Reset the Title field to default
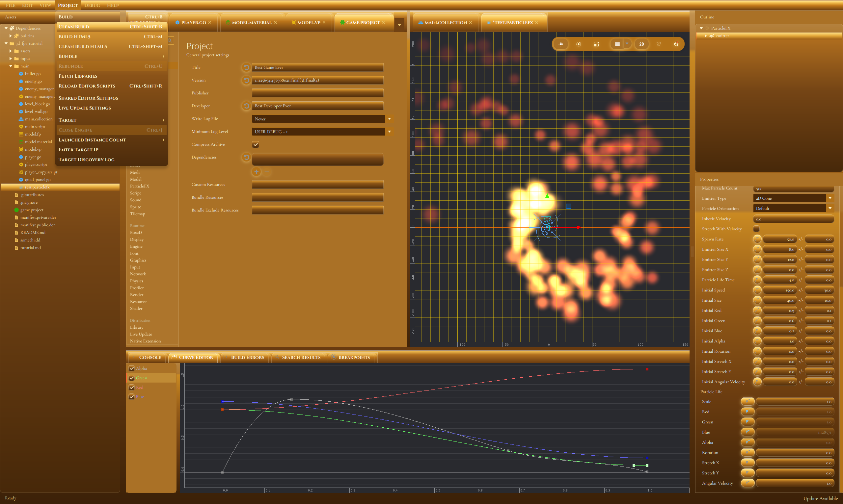The height and width of the screenshot is (504, 843). (246, 67)
